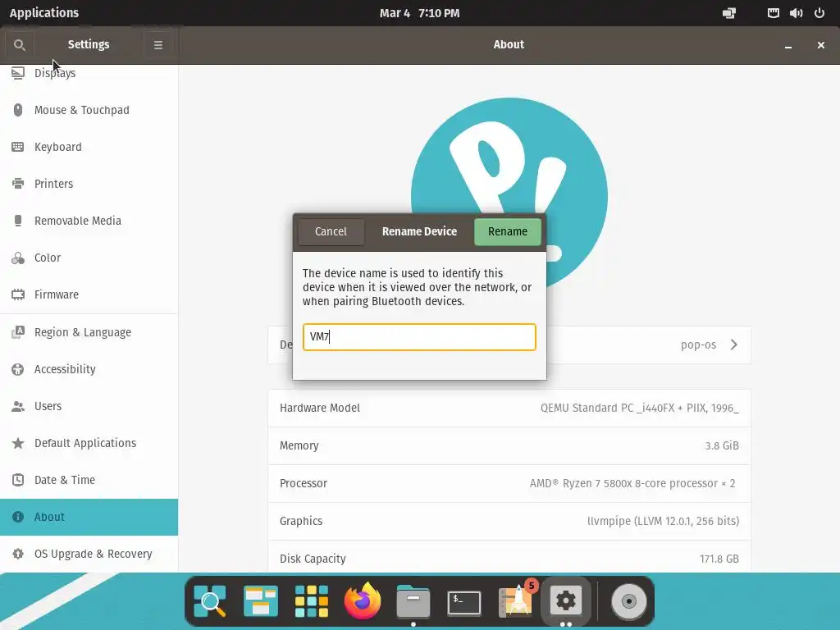Click the search icon in Settings header
Image resolution: width=840 pixels, height=630 pixels.
(20, 45)
